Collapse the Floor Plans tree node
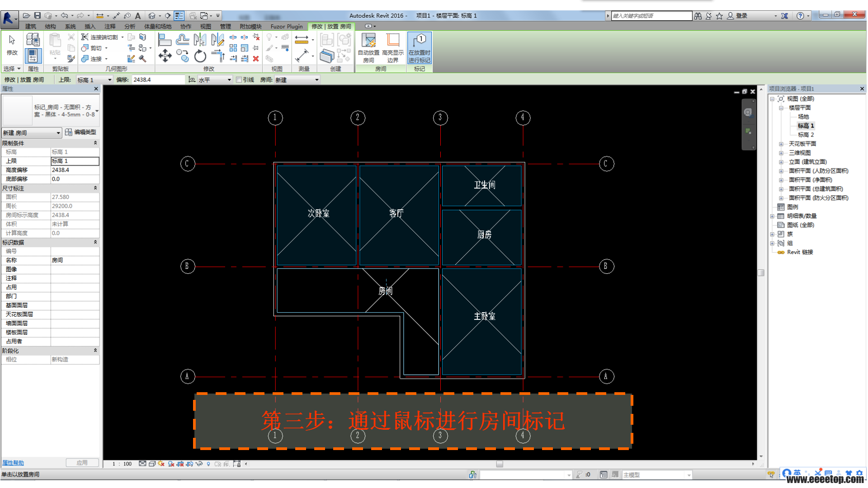The height and width of the screenshot is (488, 868). [781, 108]
